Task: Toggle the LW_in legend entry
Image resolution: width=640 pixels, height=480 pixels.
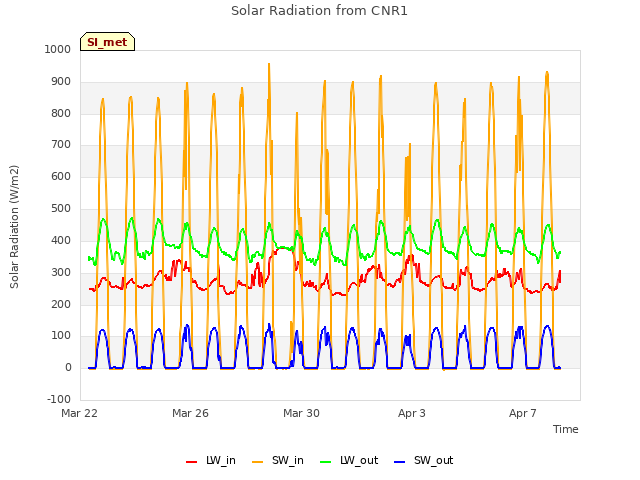Action: [x=211, y=460]
